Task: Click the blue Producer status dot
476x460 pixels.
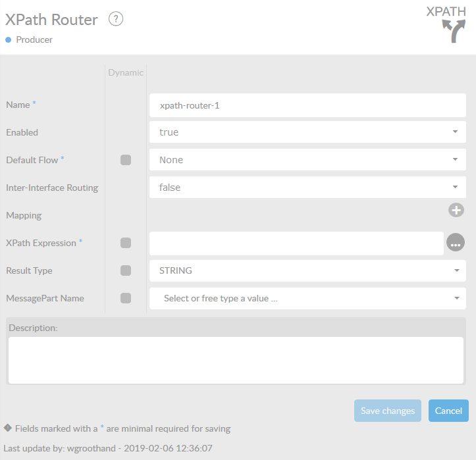Action: [9, 40]
